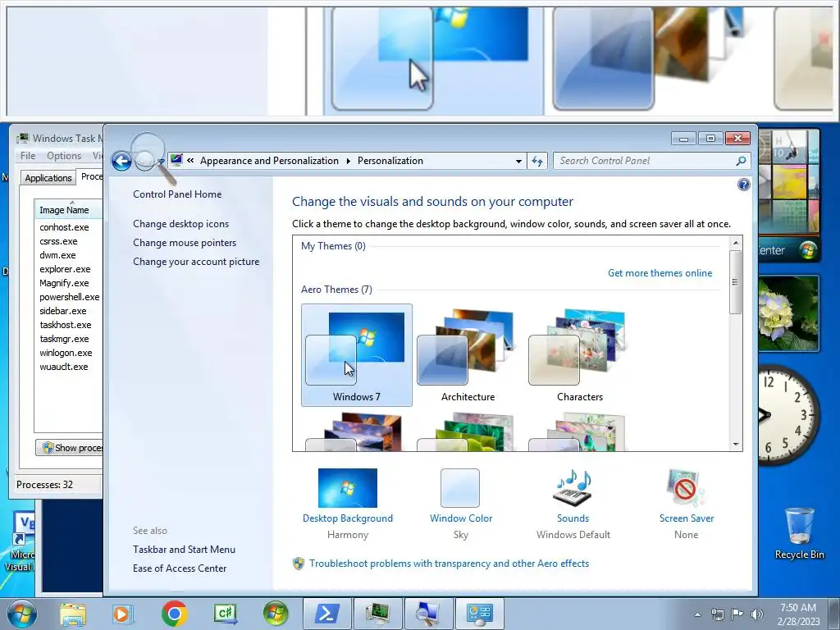This screenshot has height=630, width=840.
Task: Open Ease of Access Center link
Action: tap(180, 568)
